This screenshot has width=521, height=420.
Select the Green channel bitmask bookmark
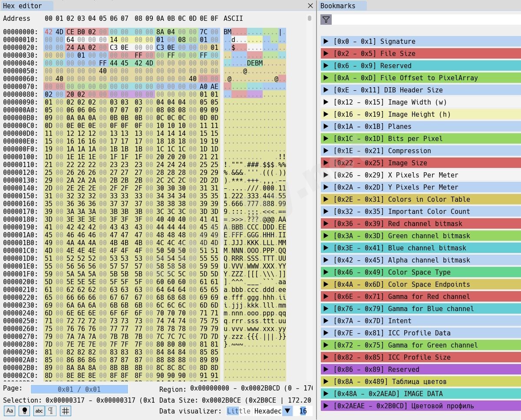(x=421, y=236)
